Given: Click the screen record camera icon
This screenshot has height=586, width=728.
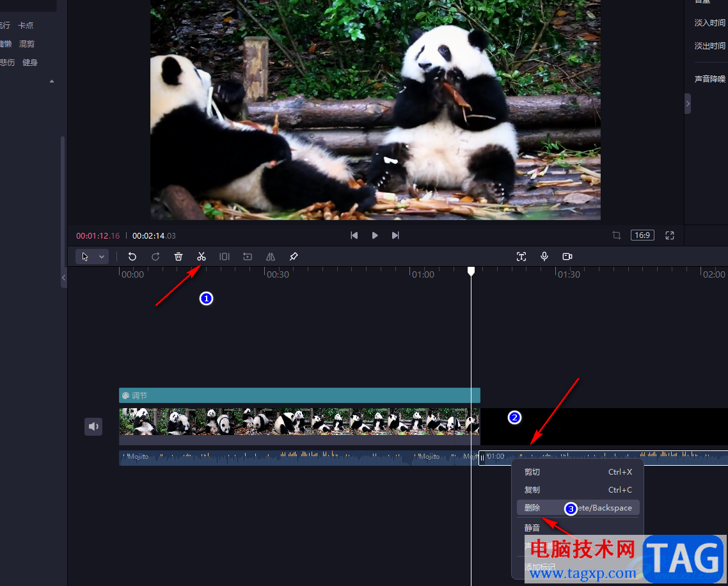Looking at the screenshot, I should [x=567, y=257].
